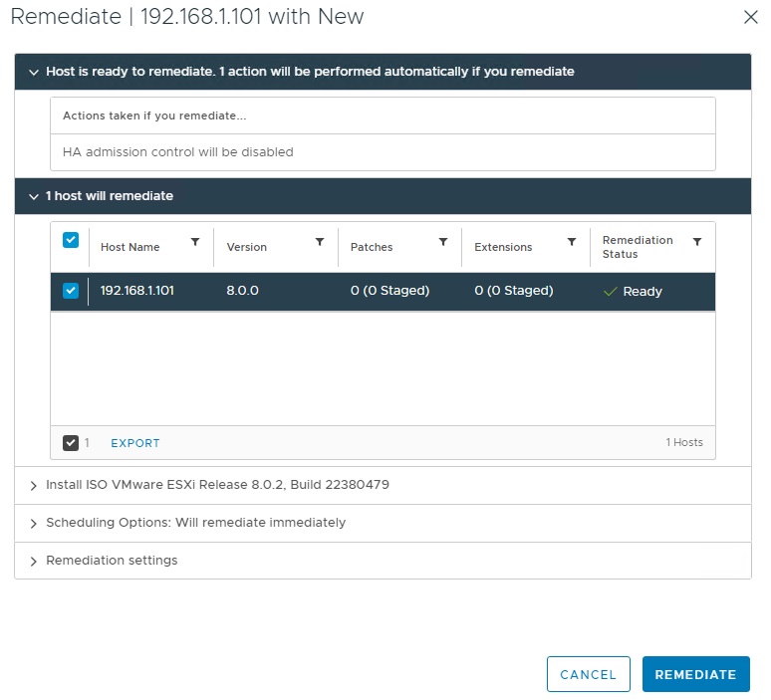Collapse the '1 host will remediate' section
Viewport: 771px width, 700px height.
[x=34, y=196]
